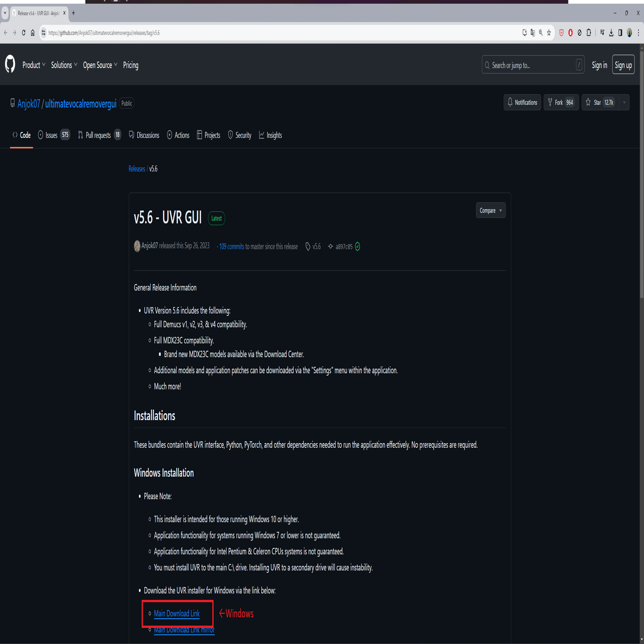Viewport: 644px width, 644px height.
Task: Click the page vertical scrollbar thumb
Action: (642, 174)
